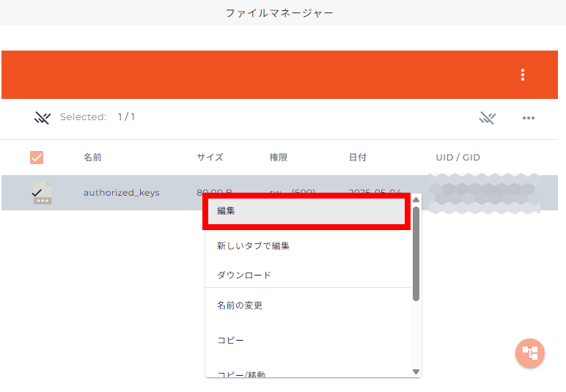566x392 pixels.
Task: Click the double-check icon on the right toolbar
Action: tap(488, 118)
